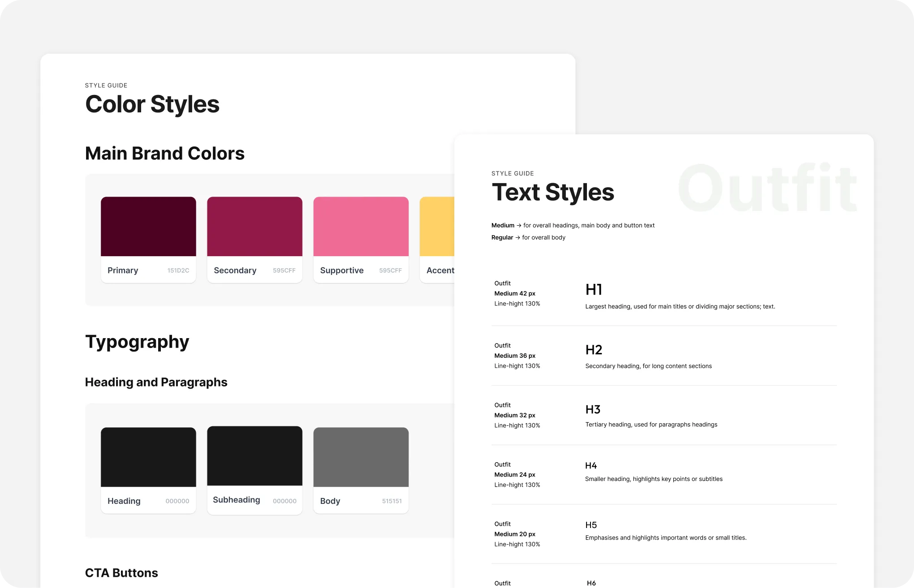Select the Primary dark maroon color swatch

(x=148, y=226)
